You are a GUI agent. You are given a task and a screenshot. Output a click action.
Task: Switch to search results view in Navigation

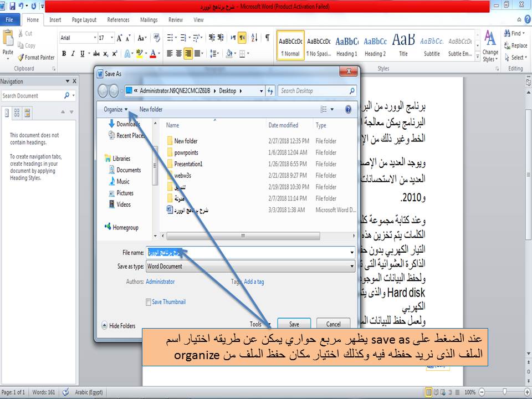[27, 112]
